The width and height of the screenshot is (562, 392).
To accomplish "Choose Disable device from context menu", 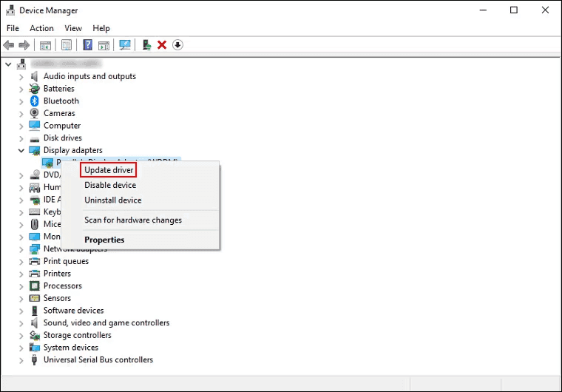I will pos(110,185).
